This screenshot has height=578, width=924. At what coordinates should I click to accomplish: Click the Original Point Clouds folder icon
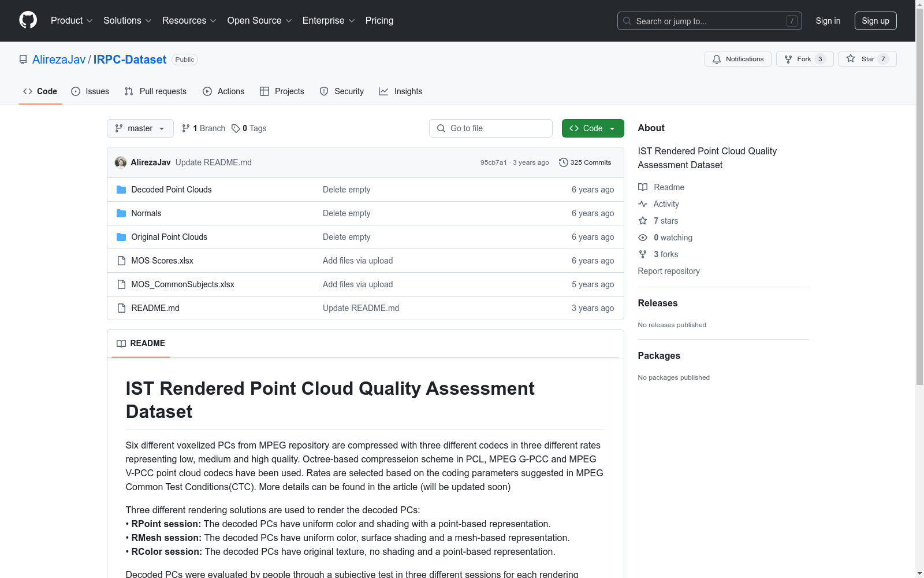[x=121, y=237]
